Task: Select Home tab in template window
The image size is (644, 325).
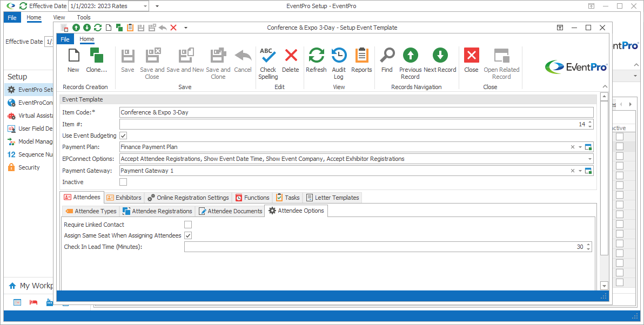Action: 86,39
